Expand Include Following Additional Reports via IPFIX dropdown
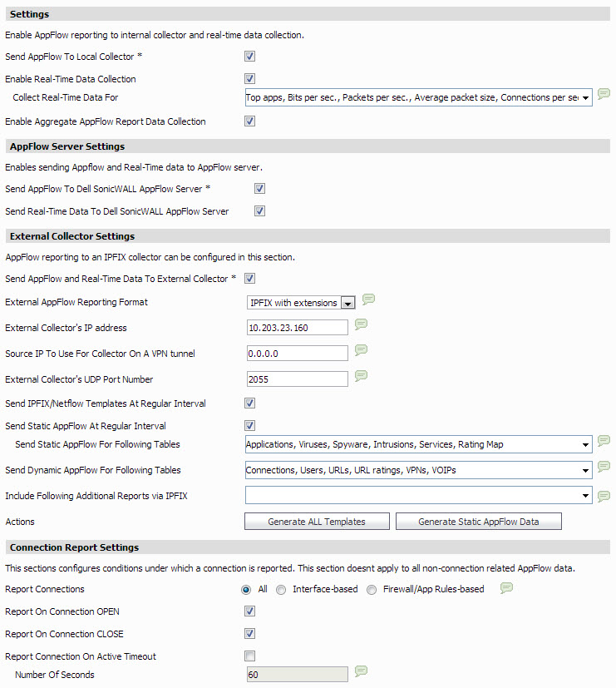Screen dimensions: 616x688 (x=419, y=496)
